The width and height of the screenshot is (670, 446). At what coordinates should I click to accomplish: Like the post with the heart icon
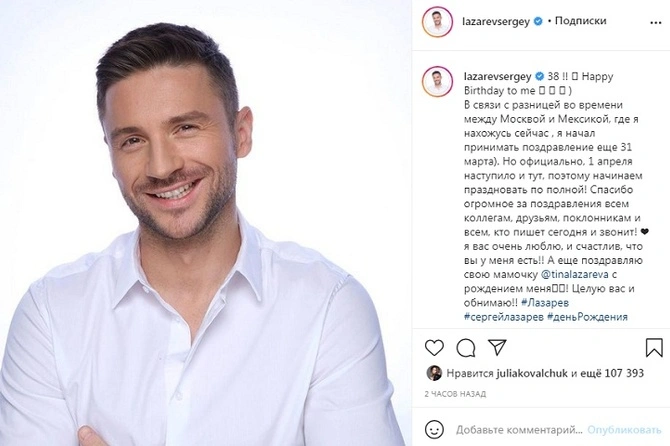pos(434,348)
